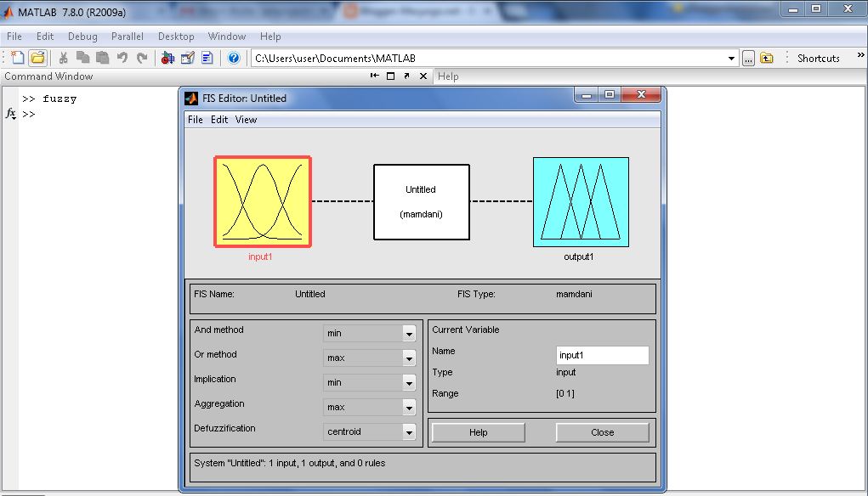Click the Parallel menu in MATLAB
The width and height of the screenshot is (868, 496).
click(127, 37)
